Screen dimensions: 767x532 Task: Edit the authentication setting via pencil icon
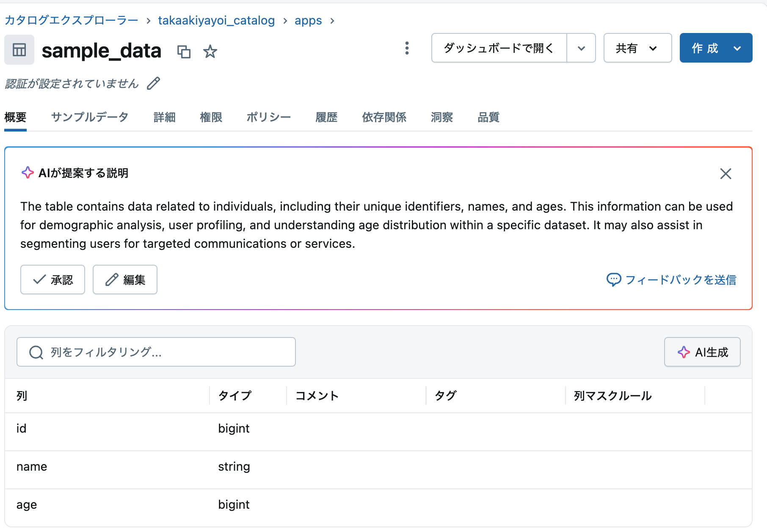(153, 83)
